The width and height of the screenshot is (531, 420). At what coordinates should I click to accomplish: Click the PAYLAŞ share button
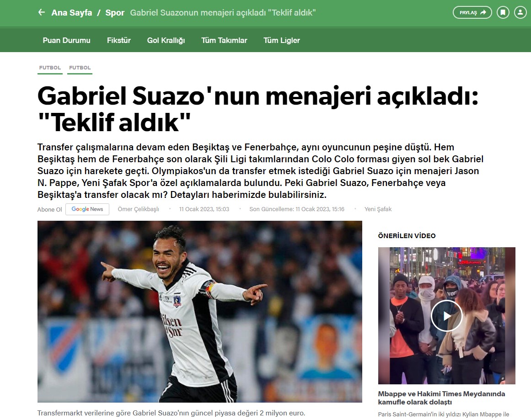point(472,12)
